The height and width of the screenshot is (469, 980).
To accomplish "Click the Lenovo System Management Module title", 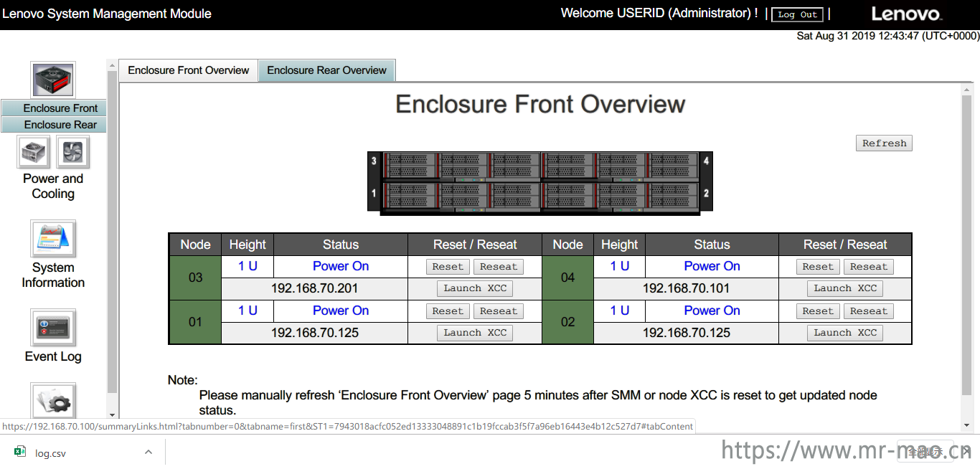I will (107, 14).
